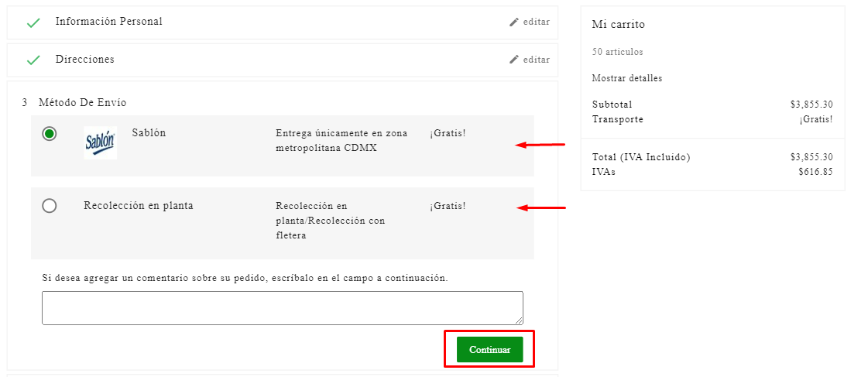
Task: Click the resize grip of the comment box
Action: tap(519, 320)
